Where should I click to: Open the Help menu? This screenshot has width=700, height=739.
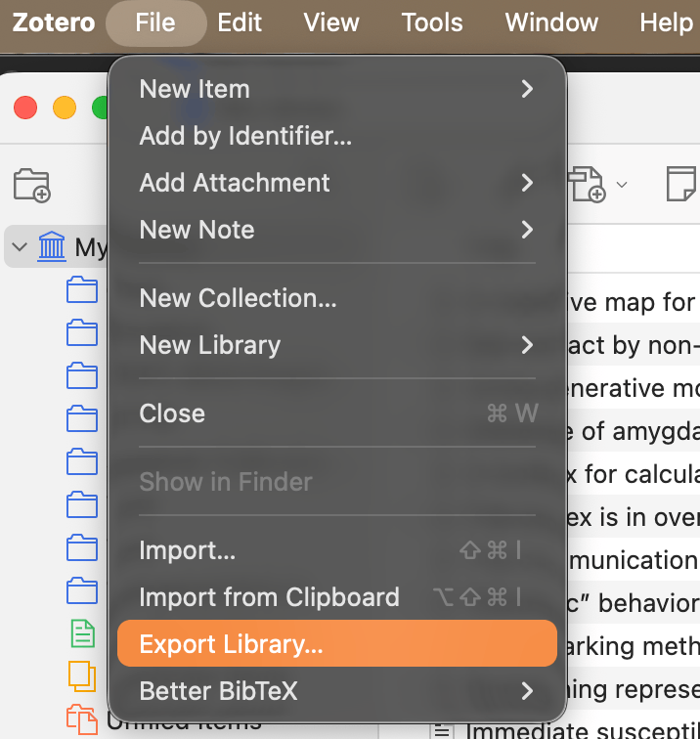(666, 22)
